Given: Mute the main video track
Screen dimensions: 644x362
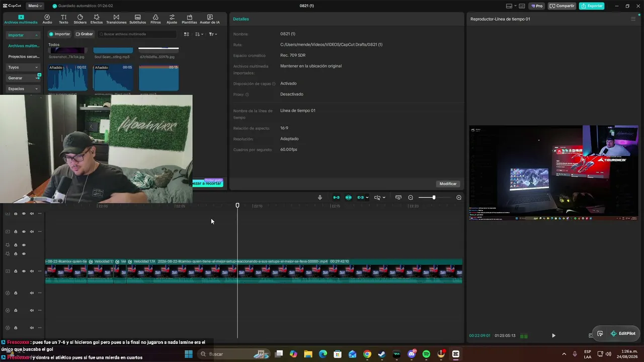Looking at the screenshot, I should (32, 271).
